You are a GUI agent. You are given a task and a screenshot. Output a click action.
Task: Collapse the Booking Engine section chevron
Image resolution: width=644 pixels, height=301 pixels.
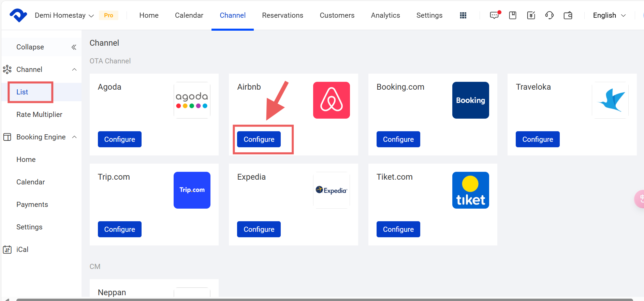pyautogui.click(x=74, y=137)
